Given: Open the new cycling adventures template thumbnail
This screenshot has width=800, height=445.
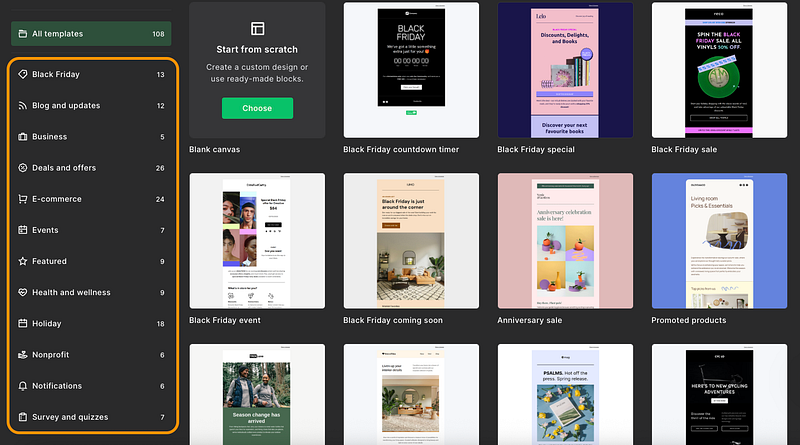Looking at the screenshot, I should pos(719,394).
